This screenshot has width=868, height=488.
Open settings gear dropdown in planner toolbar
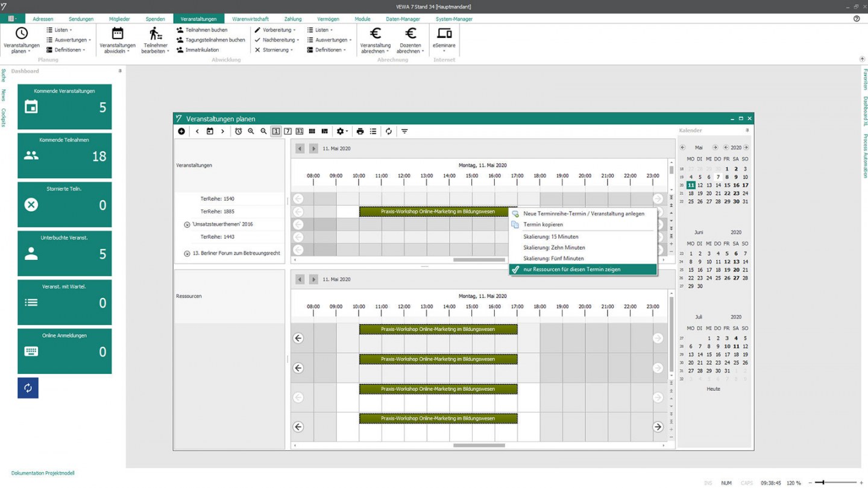342,132
